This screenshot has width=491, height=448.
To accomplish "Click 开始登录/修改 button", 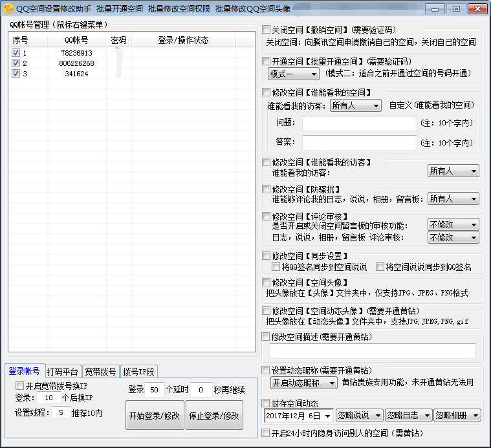I will click(155, 416).
